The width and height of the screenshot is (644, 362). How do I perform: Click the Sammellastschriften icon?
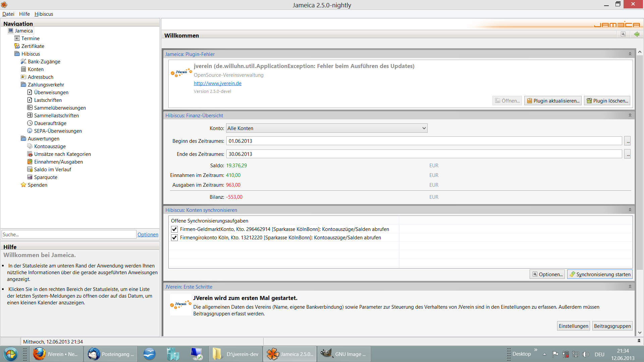point(30,115)
